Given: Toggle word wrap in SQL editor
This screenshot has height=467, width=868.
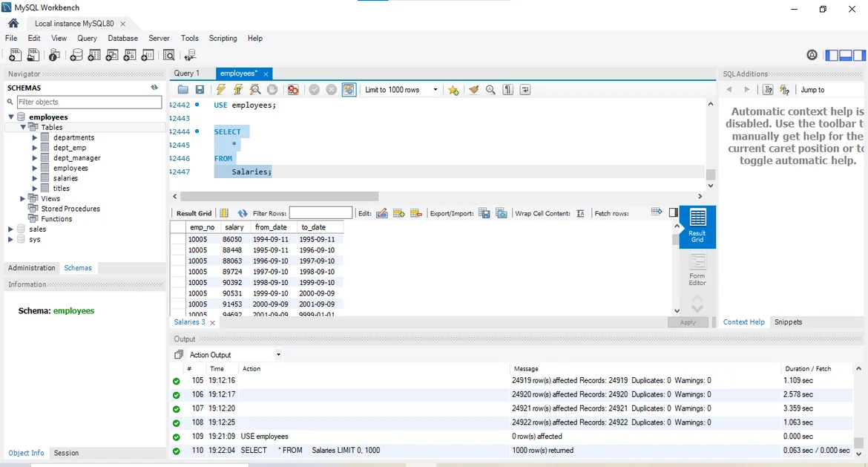Looking at the screenshot, I should (525, 90).
